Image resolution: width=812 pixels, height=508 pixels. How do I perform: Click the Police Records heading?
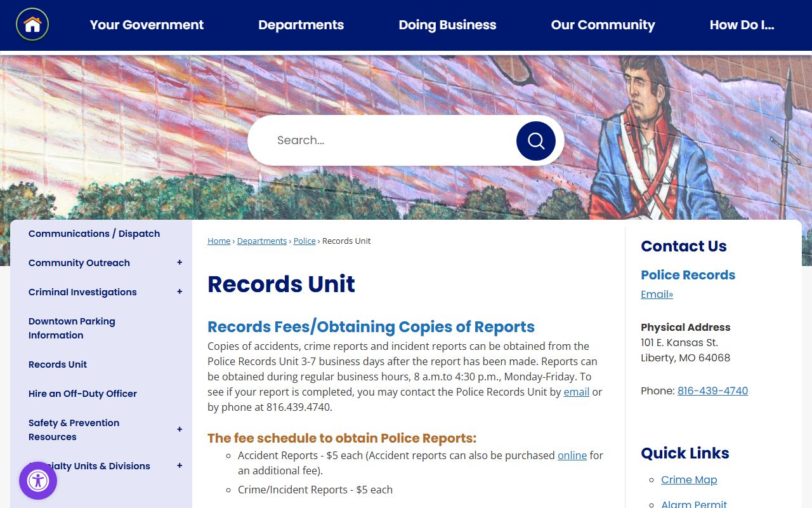coord(688,275)
